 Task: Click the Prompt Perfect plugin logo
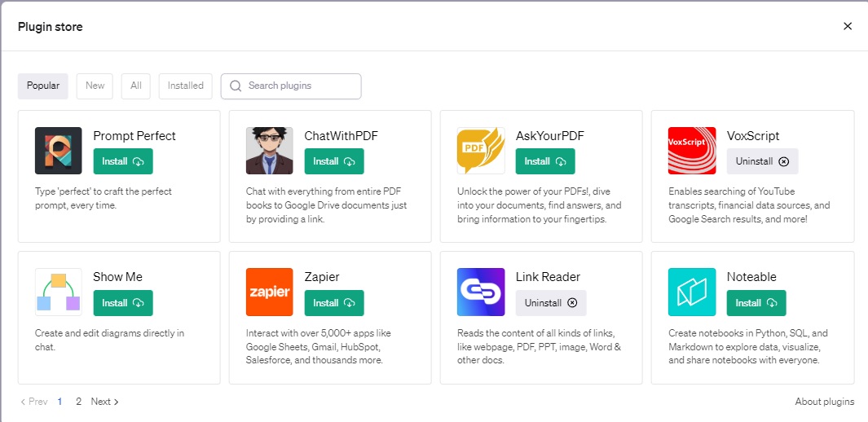[58, 151]
